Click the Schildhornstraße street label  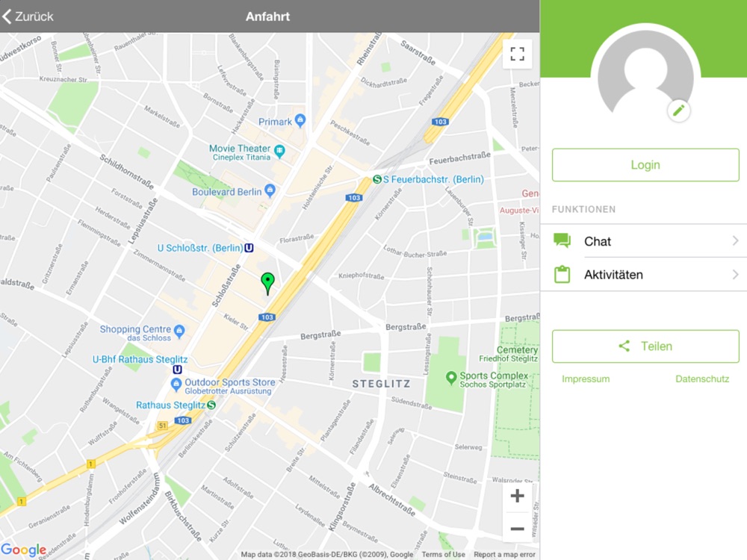(127, 172)
